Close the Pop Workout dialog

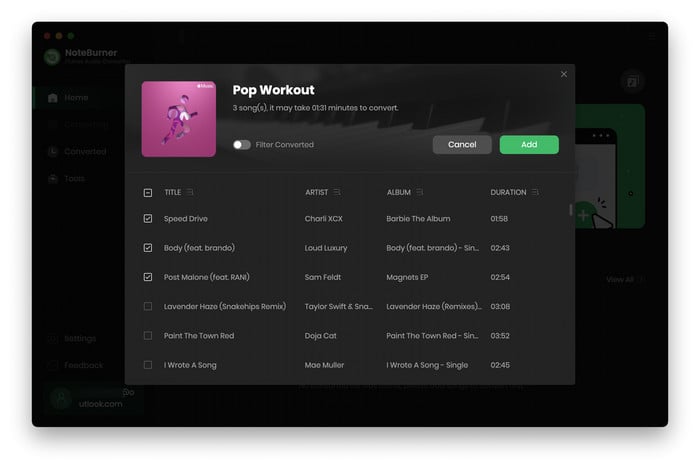[x=564, y=74]
